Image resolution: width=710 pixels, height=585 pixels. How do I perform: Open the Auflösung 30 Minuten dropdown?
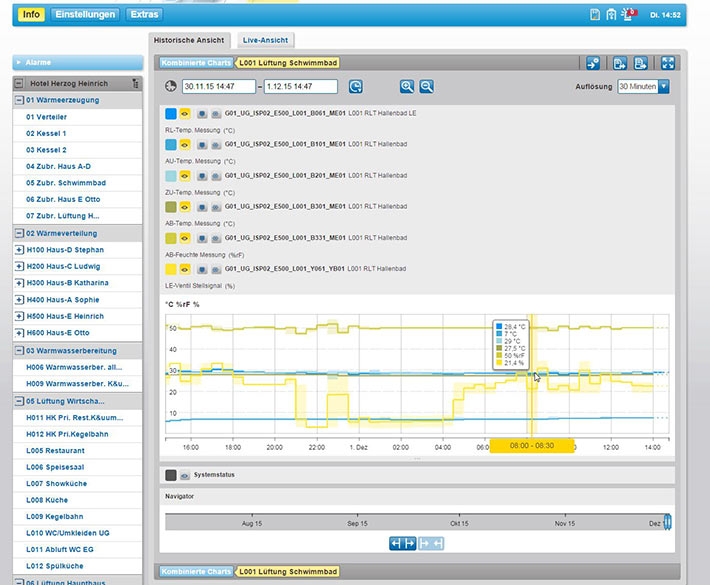pyautogui.click(x=662, y=87)
